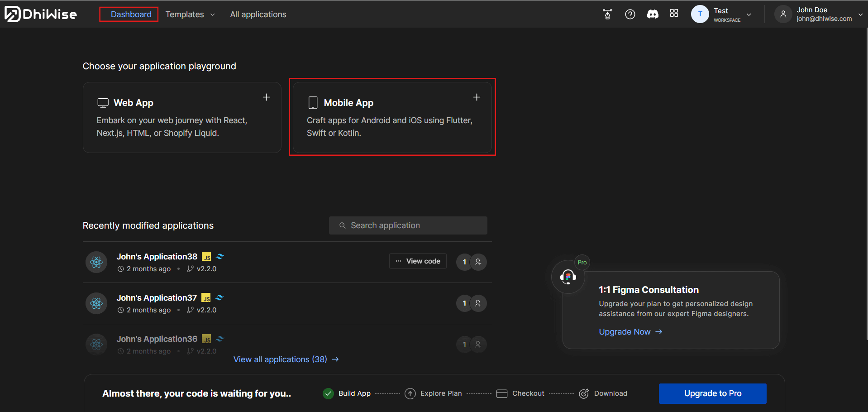Viewport: 868px width, 412px height.
Task: Expand the John Doe account menu
Action: [860, 14]
